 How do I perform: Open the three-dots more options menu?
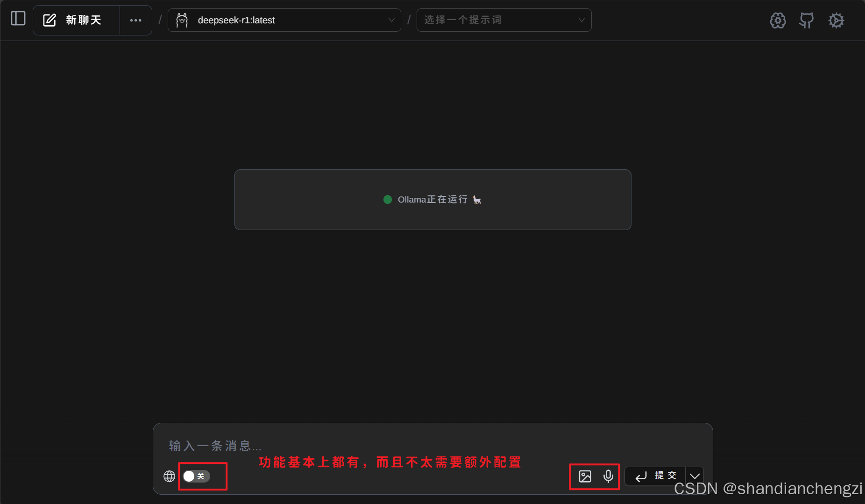[x=136, y=20]
